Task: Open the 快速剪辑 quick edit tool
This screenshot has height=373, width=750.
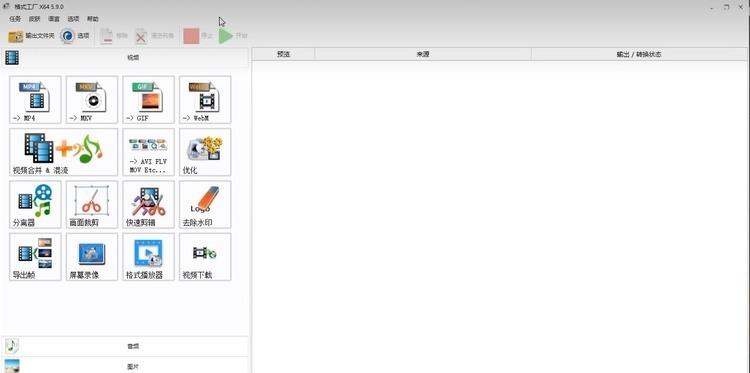Action: pos(148,205)
